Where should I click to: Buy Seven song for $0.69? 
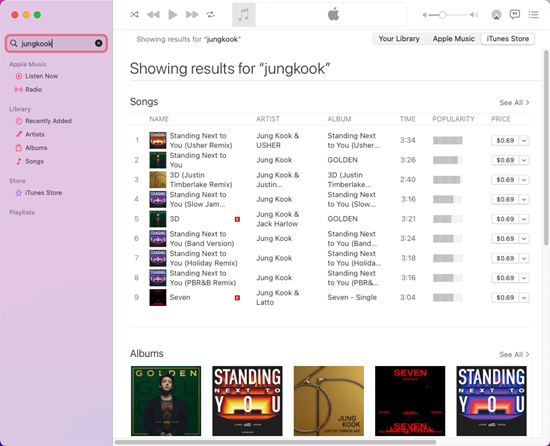[x=505, y=298]
